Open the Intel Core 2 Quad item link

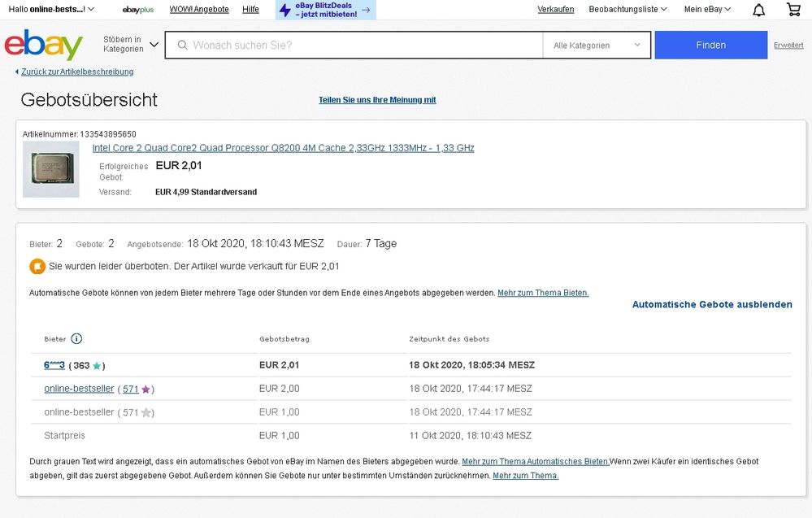click(x=283, y=148)
